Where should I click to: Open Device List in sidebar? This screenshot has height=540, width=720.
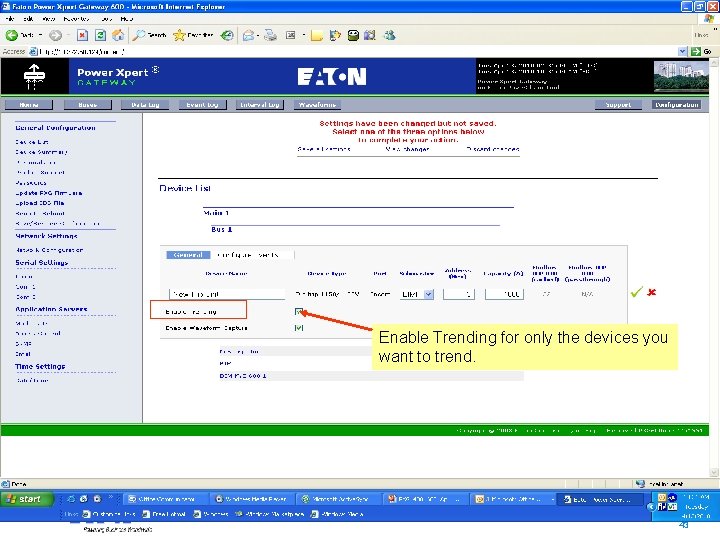point(32,142)
